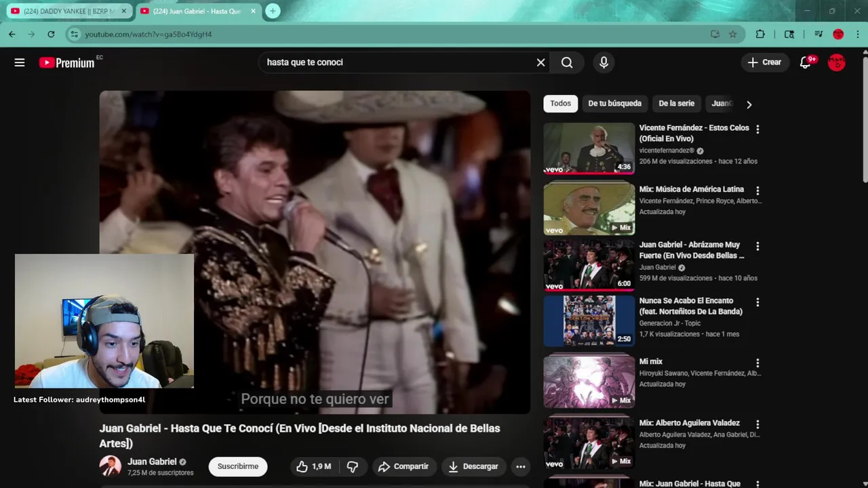Open the browser extensions puzzle icon

point(760,34)
